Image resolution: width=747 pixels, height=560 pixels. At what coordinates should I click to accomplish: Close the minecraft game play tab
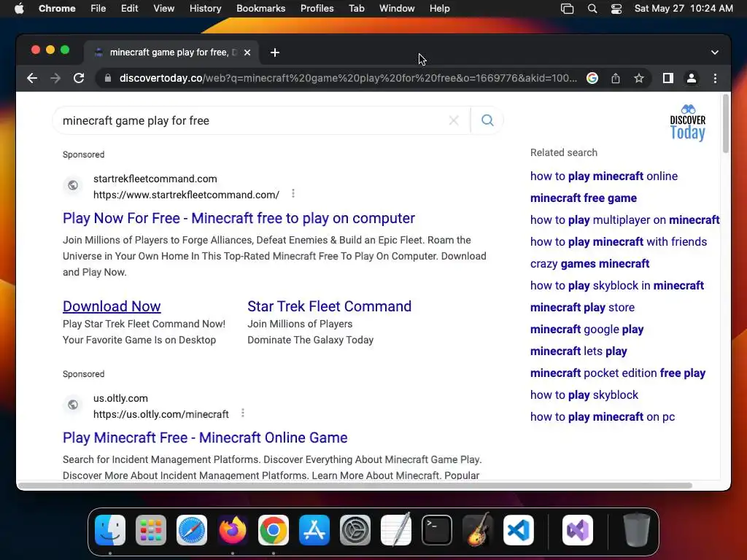[247, 52]
